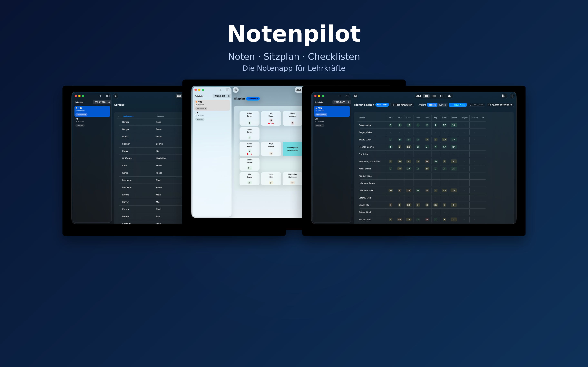
Task: Switch the Ansicht to Karten
Action: pos(442,105)
